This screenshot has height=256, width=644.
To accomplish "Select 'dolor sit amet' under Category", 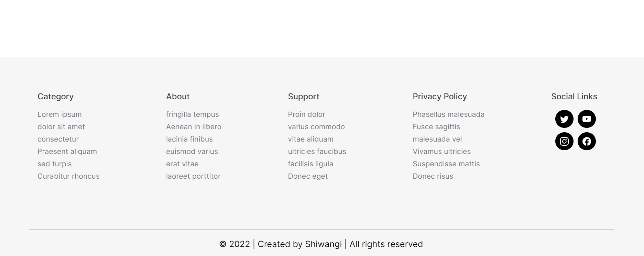I will pyautogui.click(x=61, y=126).
